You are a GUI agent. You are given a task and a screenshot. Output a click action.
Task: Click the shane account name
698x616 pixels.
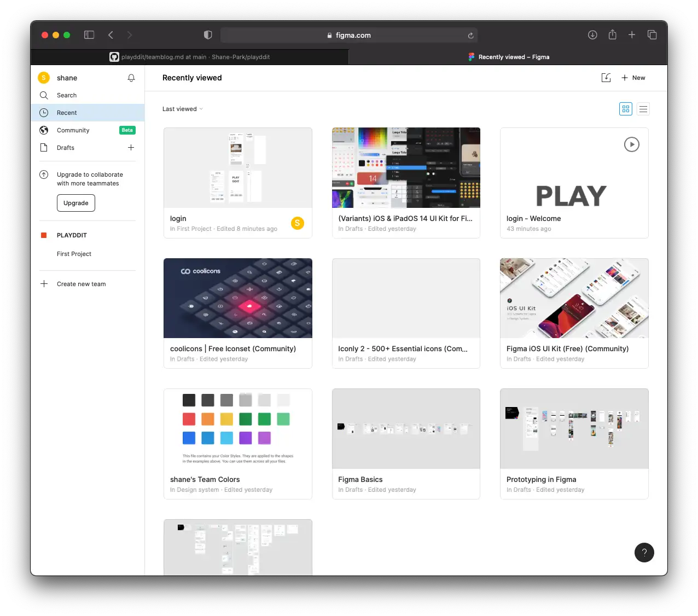[67, 78]
